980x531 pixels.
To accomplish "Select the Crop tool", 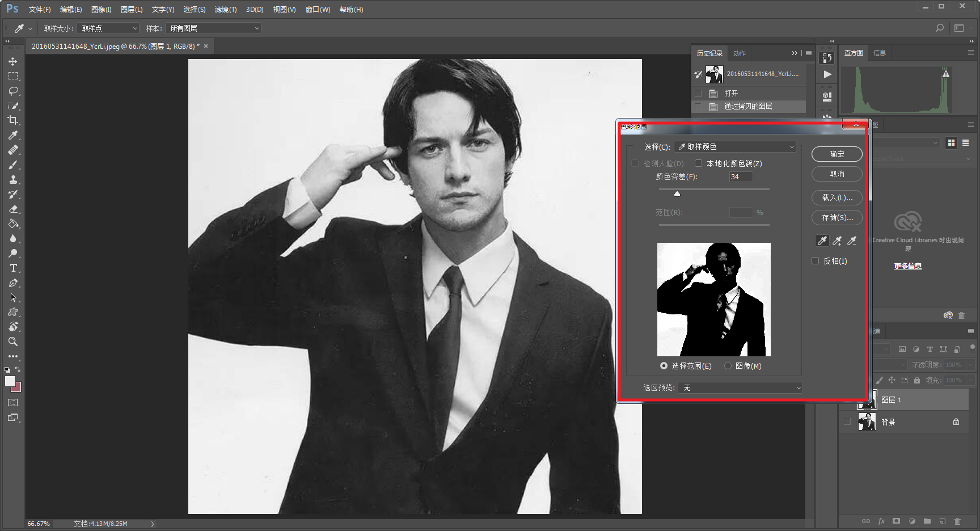I will coord(12,120).
